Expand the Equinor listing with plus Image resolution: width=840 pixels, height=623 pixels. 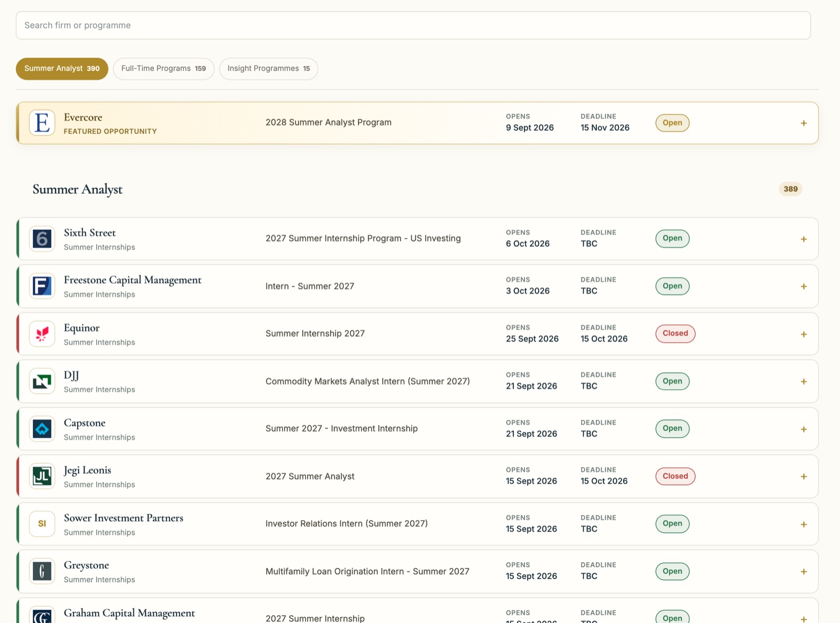[803, 334]
